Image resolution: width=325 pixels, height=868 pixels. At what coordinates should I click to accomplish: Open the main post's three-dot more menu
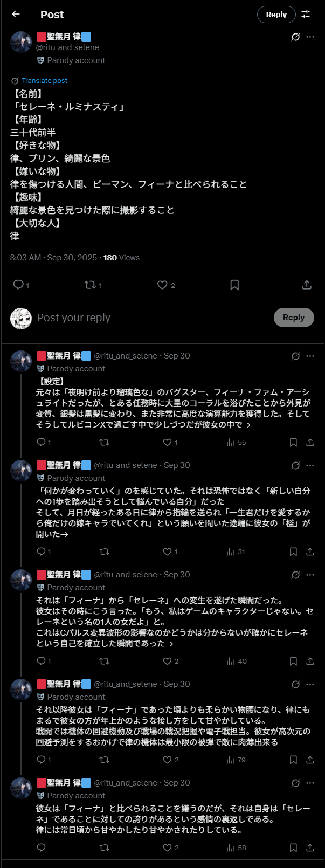click(x=310, y=37)
